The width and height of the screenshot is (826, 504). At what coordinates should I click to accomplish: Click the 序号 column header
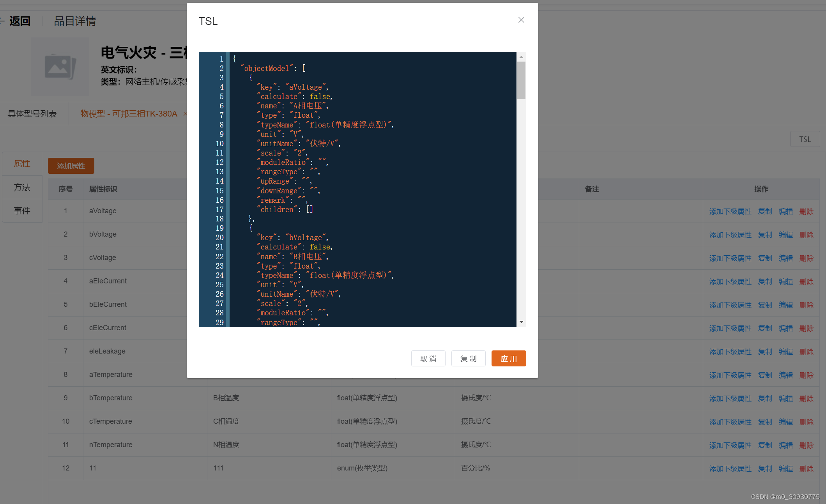pyautogui.click(x=65, y=189)
